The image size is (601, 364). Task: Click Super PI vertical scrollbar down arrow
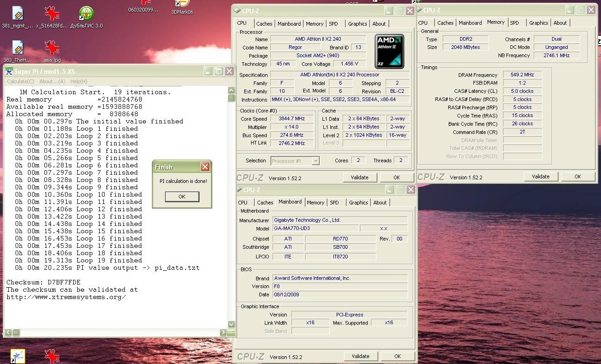pyautogui.click(x=231, y=324)
